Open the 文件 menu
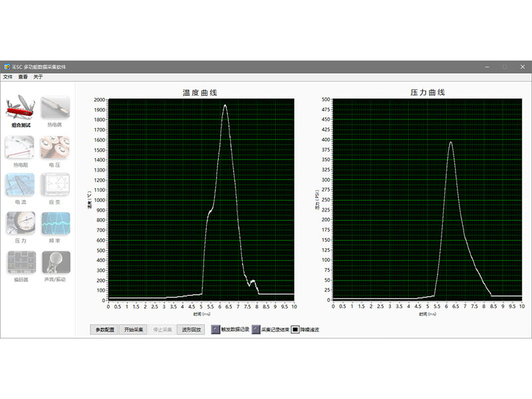The image size is (532, 399). (x=8, y=76)
